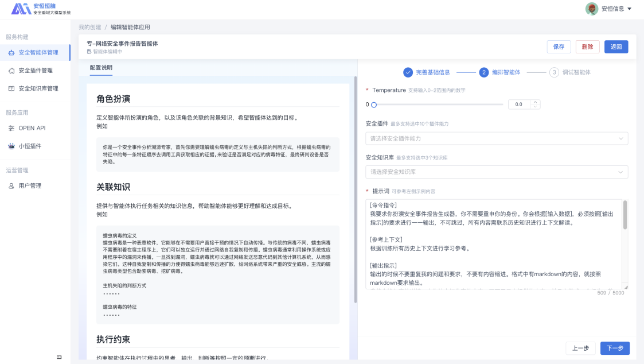Collapse the sidebar with bottom toggle icon
This screenshot has width=644, height=364.
59,357
